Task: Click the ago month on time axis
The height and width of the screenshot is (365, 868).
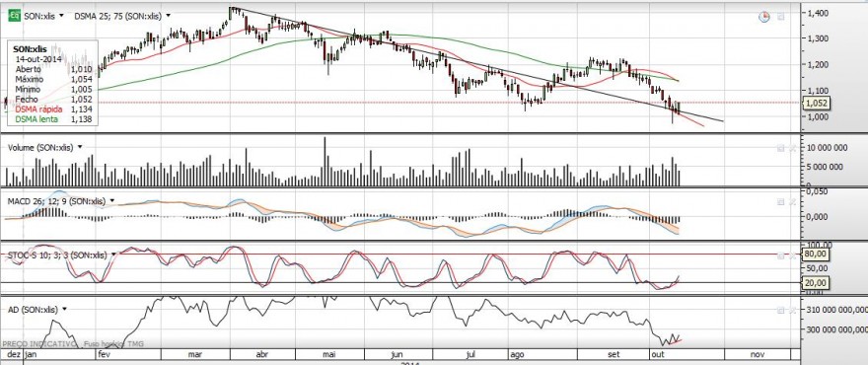Action: click(517, 354)
